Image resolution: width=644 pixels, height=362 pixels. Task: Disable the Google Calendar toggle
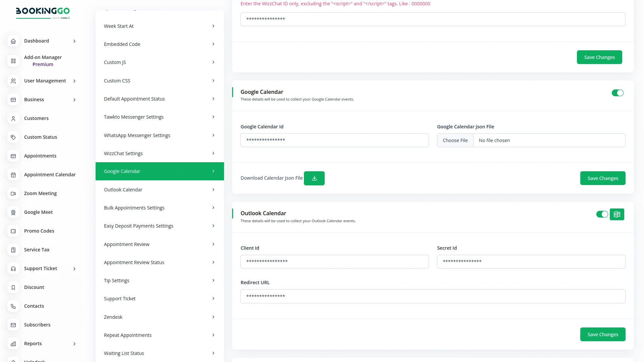[618, 93]
